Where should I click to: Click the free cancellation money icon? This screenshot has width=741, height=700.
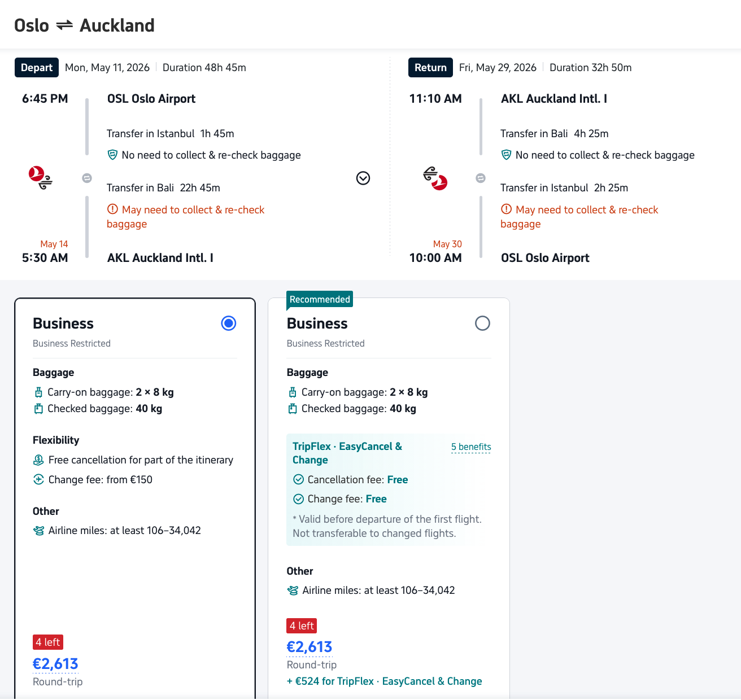click(38, 460)
